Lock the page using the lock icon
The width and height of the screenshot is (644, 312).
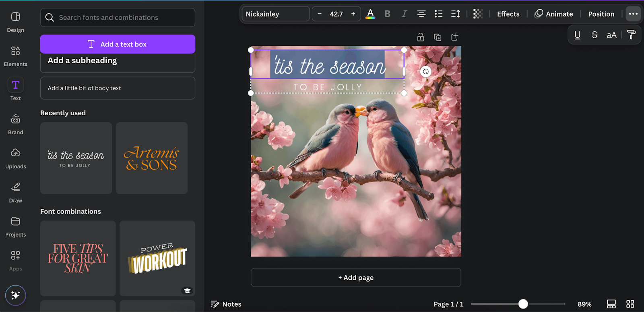(420, 37)
